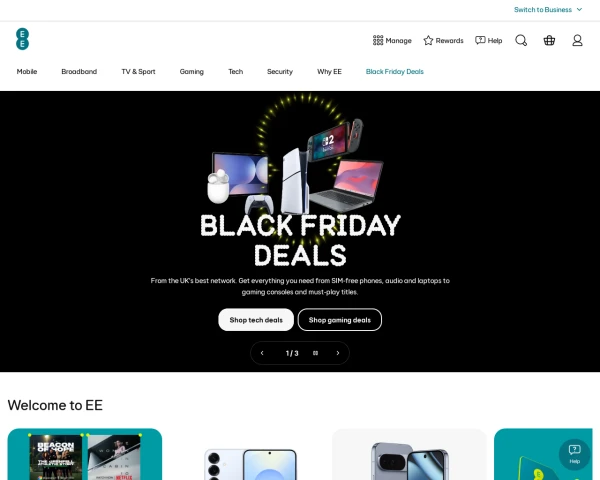Open Rewards star icon
The width and height of the screenshot is (600, 480).
pyautogui.click(x=428, y=40)
